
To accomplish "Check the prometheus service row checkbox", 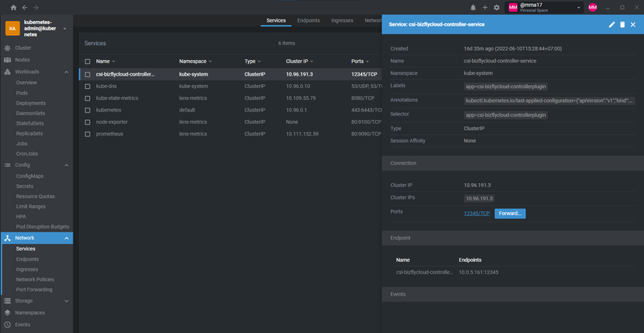I will coord(87,134).
